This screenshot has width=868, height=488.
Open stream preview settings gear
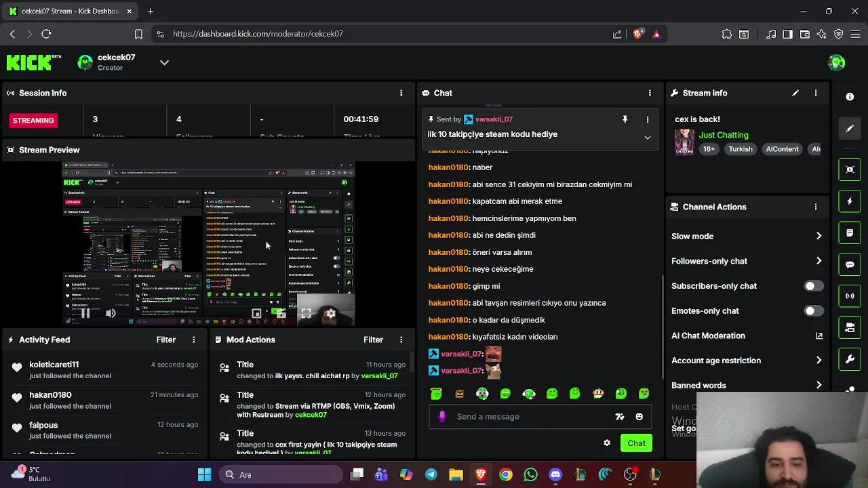click(x=330, y=313)
